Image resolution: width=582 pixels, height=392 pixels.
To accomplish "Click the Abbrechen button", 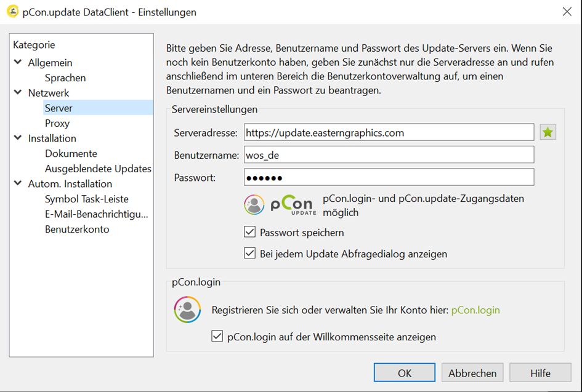I will click(472, 373).
